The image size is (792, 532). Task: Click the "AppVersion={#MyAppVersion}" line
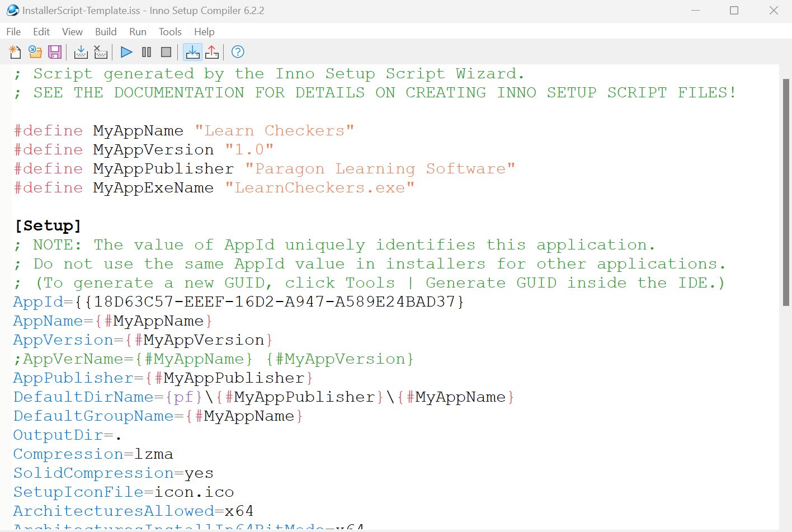pyautogui.click(x=143, y=340)
